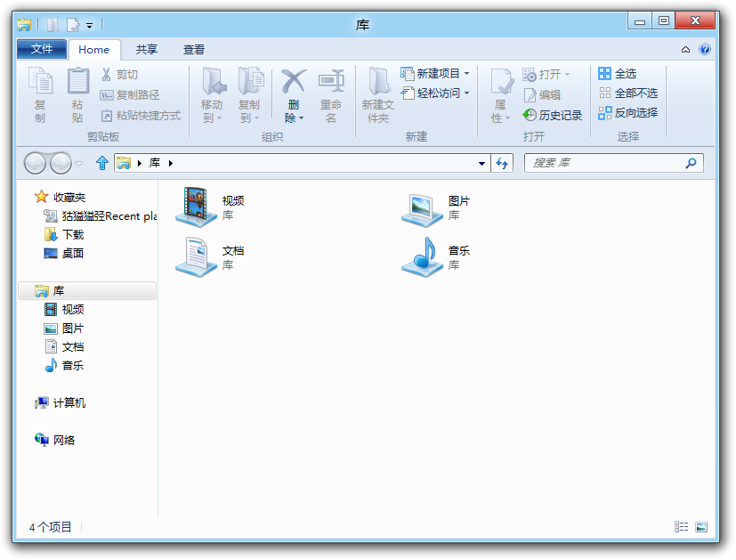Select Desktop (桌面) in navigation pane
736x560 pixels.
64,253
